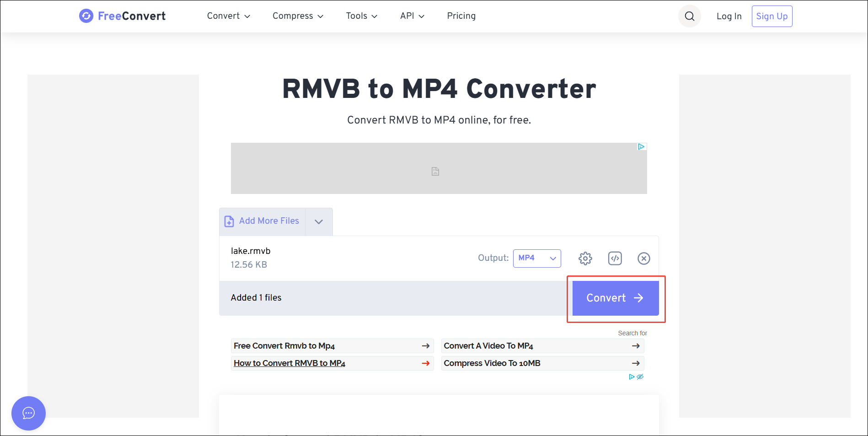The height and width of the screenshot is (436, 868).
Task: Open the Compress menu
Action: 297,16
